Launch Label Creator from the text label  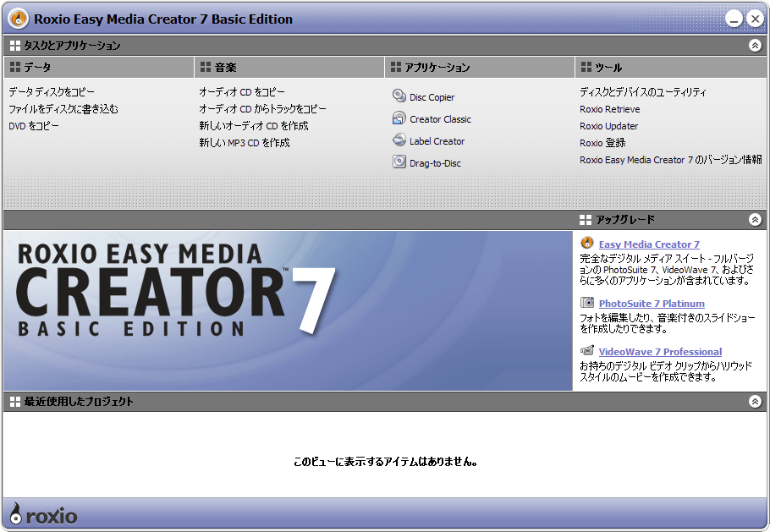[x=437, y=141]
